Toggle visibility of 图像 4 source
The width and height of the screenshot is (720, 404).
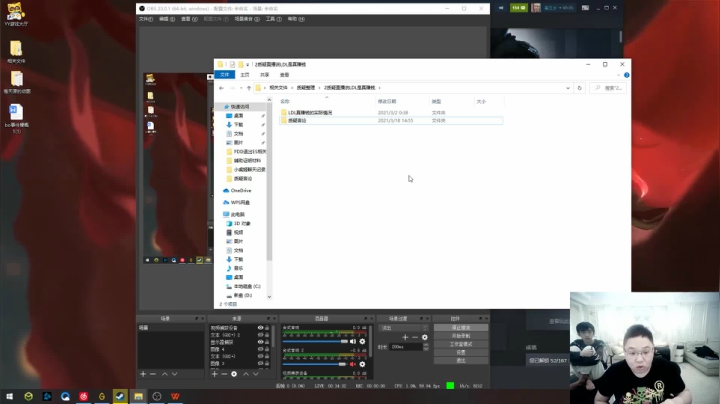coord(260,349)
